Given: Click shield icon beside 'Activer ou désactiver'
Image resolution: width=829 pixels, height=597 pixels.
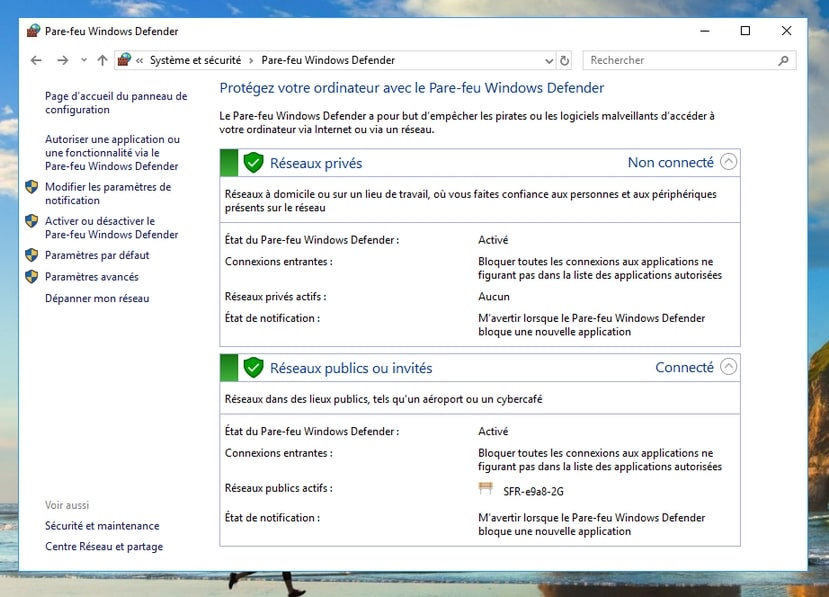Looking at the screenshot, I should click(32, 221).
